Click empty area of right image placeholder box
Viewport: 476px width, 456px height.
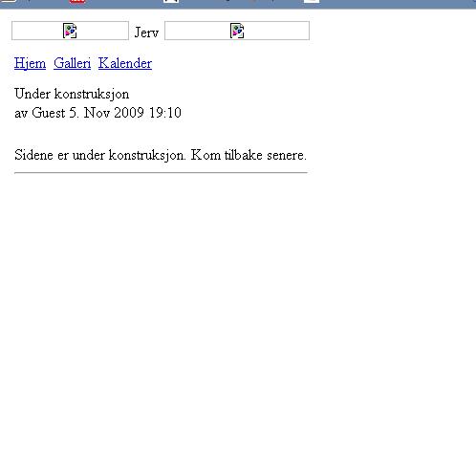[x=277, y=31]
